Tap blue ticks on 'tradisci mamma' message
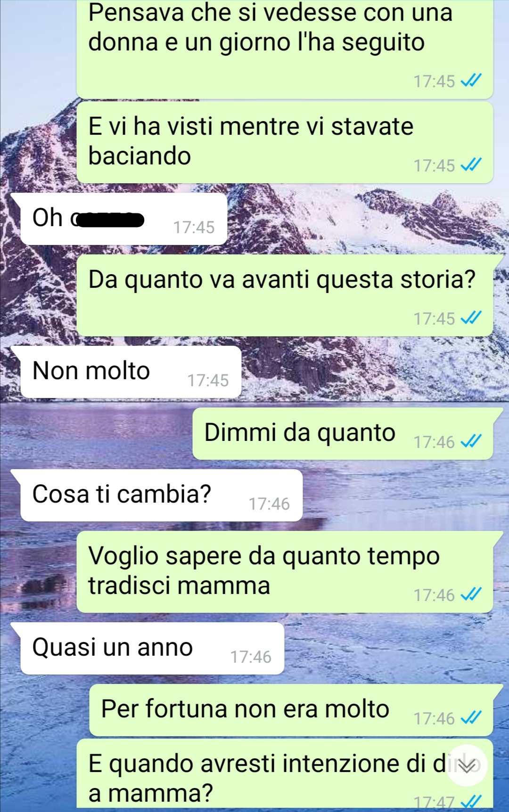Screen dimensions: 509x812 471,594
